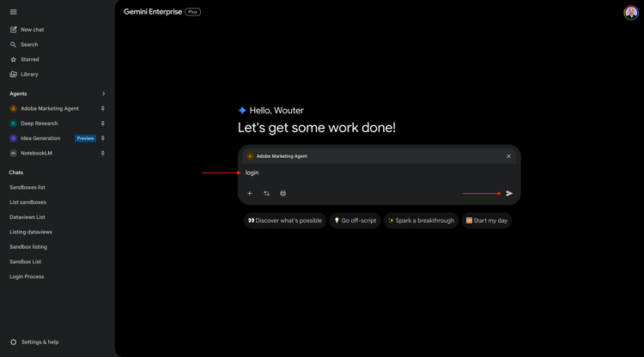Open the List sandboxes chat
Viewport: 644px width, 357px height.
(28, 202)
